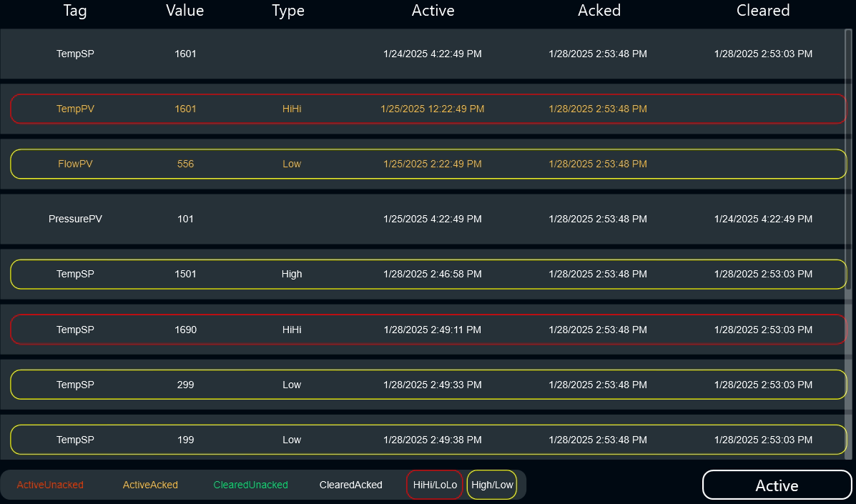Click the ActiveUnacked legend label
The image size is (856, 504).
[50, 485]
